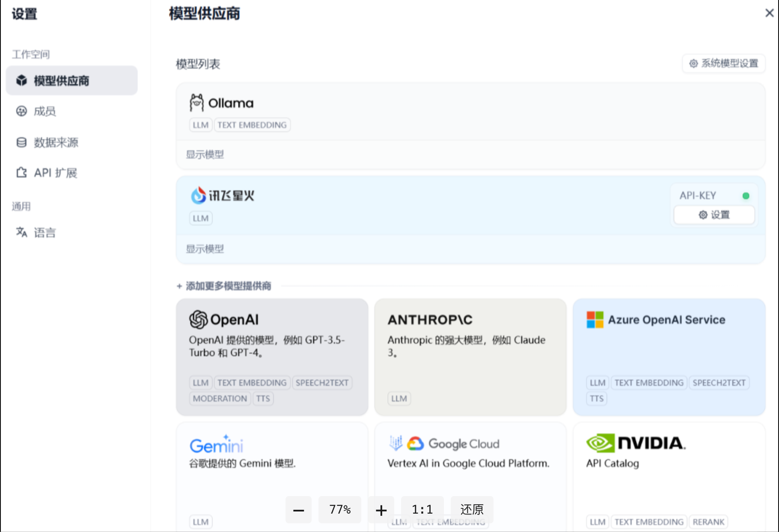Click the Microsoft four-color logo
779x532 pixels.
(595, 320)
